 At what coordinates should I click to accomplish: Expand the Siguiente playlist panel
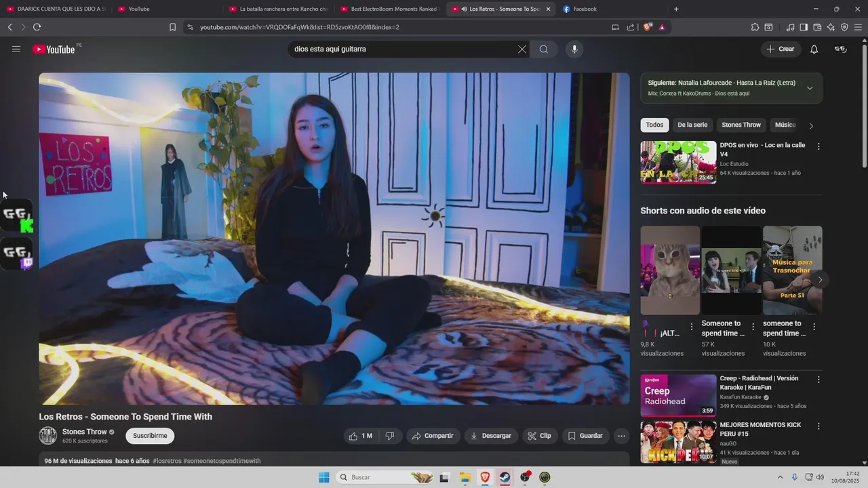pos(810,88)
